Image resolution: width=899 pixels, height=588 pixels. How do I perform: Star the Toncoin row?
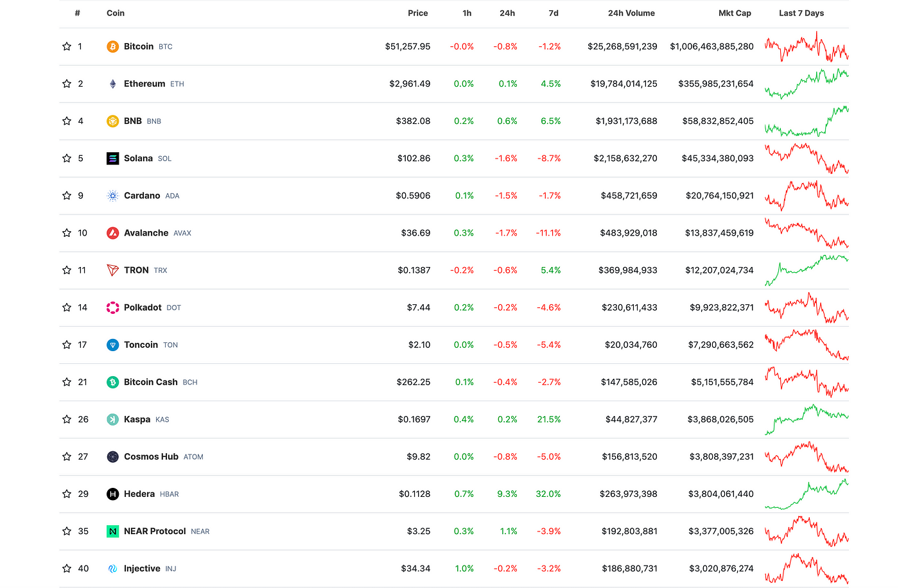[67, 344]
